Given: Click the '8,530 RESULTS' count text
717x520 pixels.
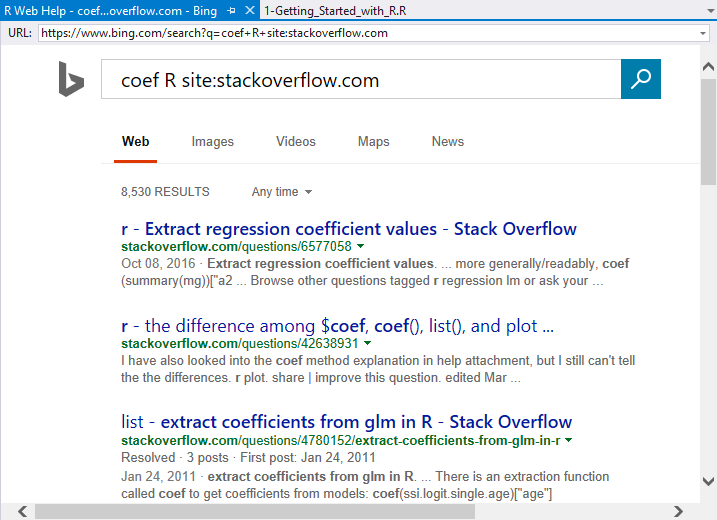Looking at the screenshot, I should coord(165,192).
